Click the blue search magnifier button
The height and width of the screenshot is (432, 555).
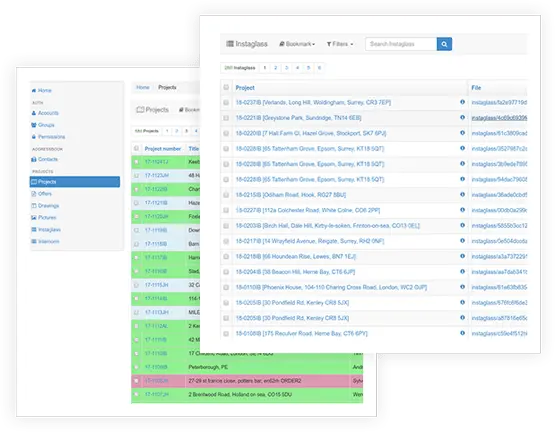444,44
